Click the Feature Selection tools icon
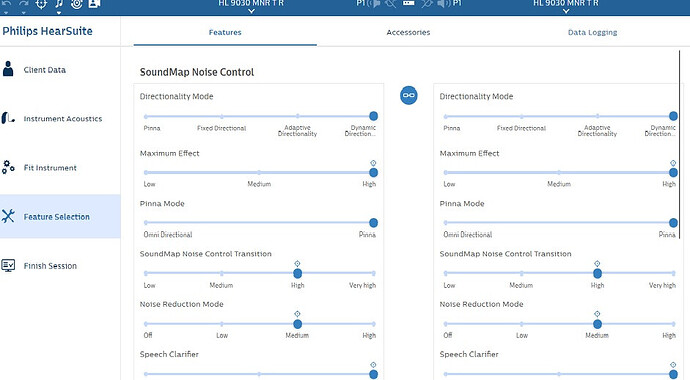The image size is (690, 380). [x=8, y=216]
